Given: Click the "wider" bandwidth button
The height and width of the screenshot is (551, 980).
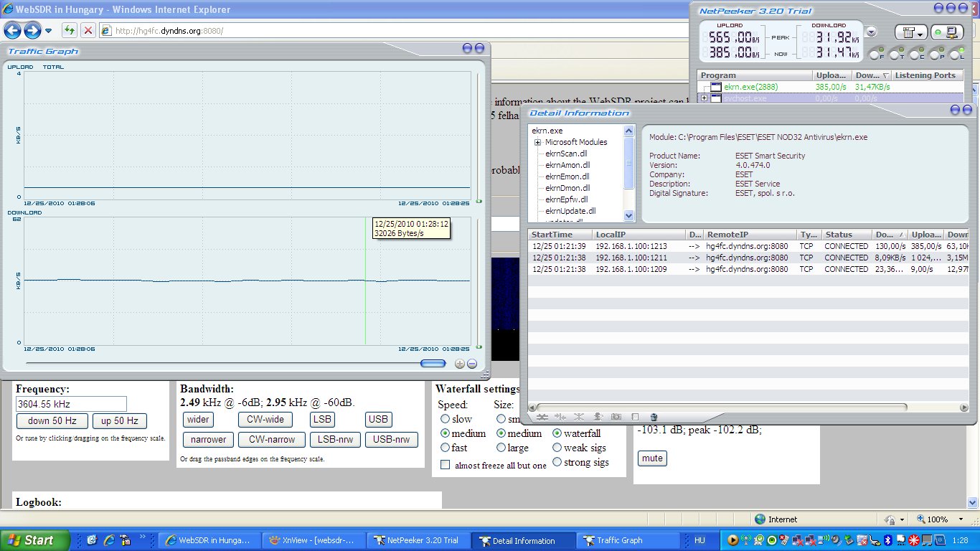Looking at the screenshot, I should pos(198,420).
